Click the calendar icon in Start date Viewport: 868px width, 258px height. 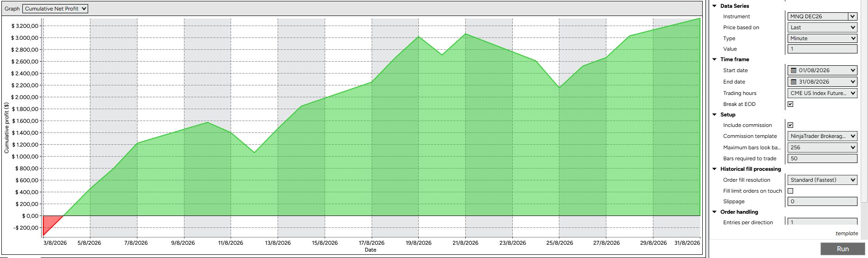794,70
